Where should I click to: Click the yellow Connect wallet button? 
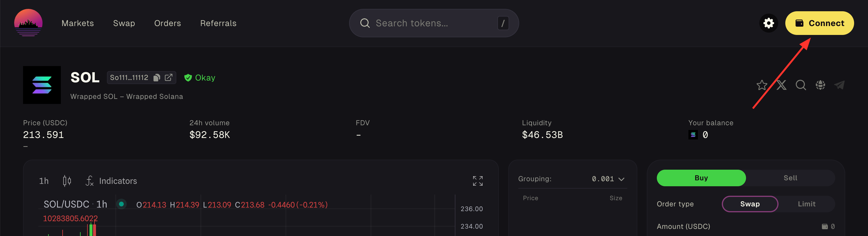point(820,23)
